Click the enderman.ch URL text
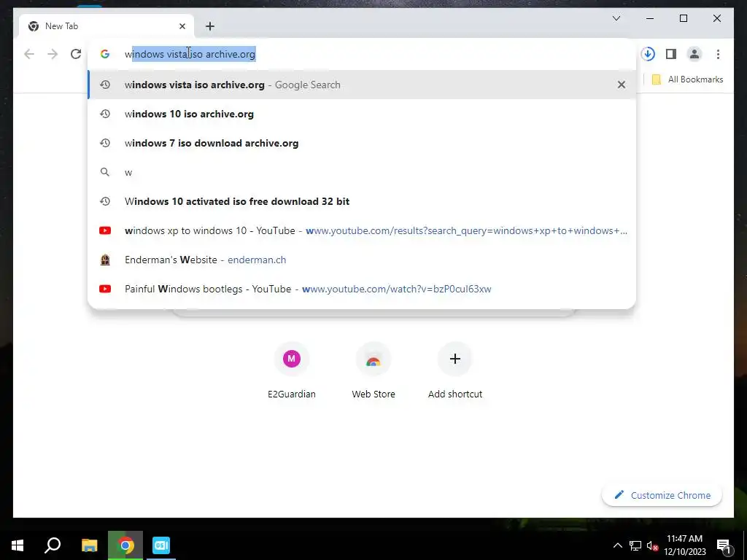This screenshot has height=560, width=747. coord(257,260)
